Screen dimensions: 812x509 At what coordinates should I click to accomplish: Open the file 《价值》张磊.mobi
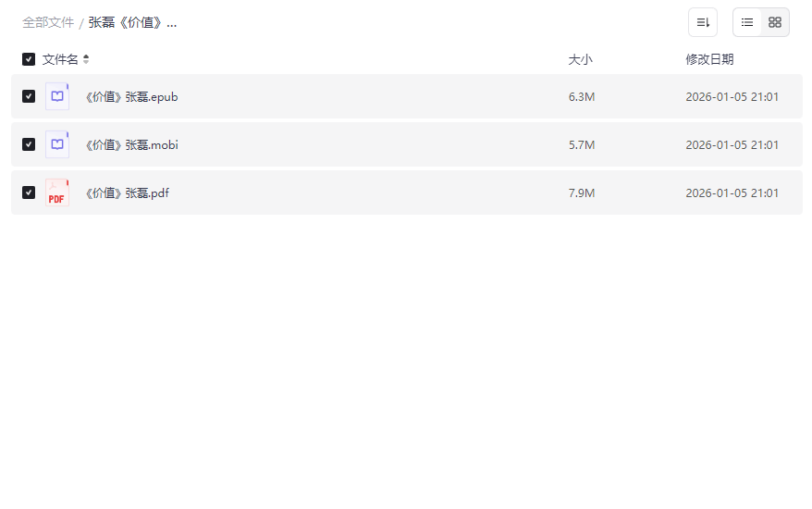[131, 144]
